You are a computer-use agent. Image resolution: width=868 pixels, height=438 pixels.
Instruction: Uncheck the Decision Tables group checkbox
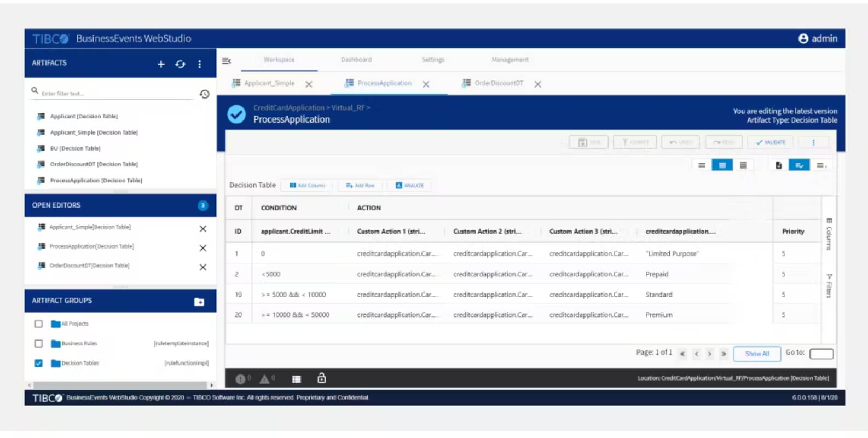click(38, 363)
